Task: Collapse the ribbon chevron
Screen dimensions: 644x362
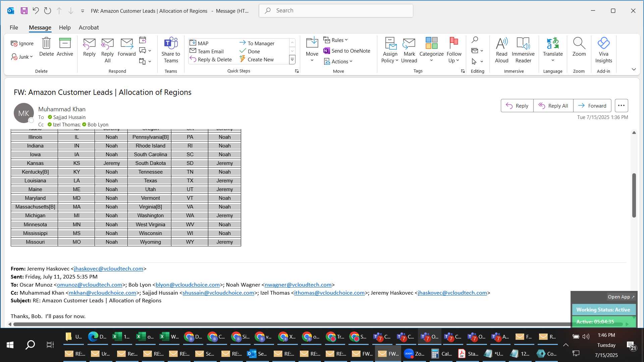Action: 634,69
